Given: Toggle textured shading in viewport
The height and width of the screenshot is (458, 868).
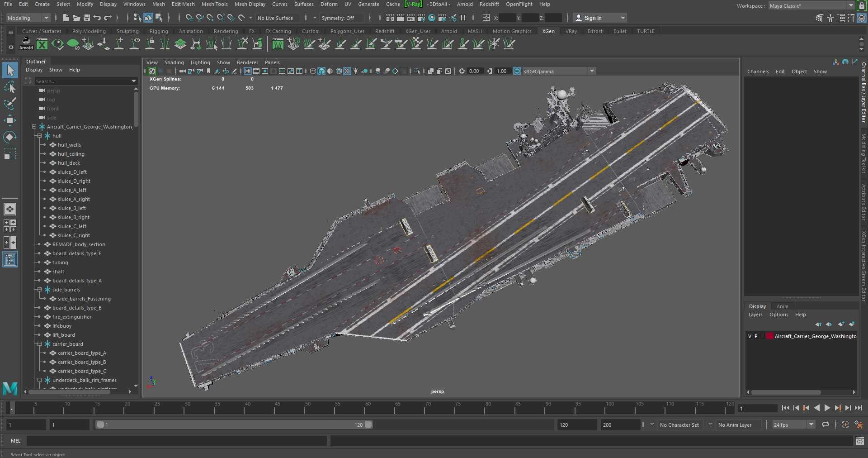Looking at the screenshot, I should point(347,71).
